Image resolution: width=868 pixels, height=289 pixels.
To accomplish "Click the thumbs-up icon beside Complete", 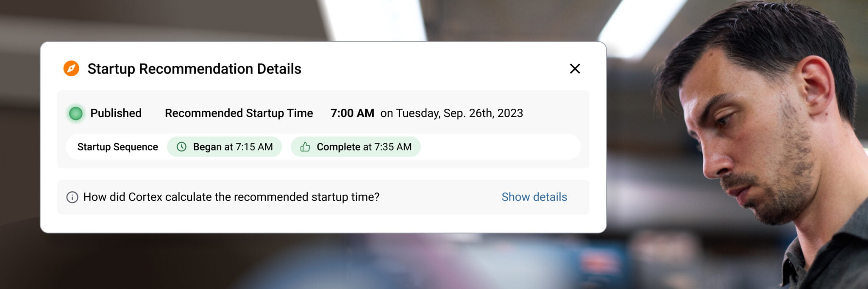I will point(305,147).
